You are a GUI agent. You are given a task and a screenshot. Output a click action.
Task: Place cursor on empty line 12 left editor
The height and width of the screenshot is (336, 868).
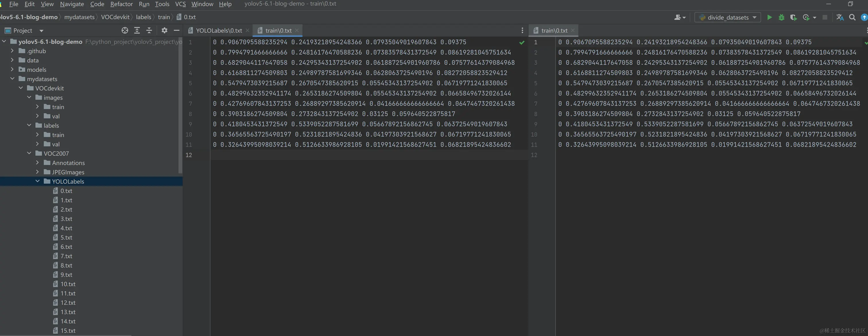[369, 155]
